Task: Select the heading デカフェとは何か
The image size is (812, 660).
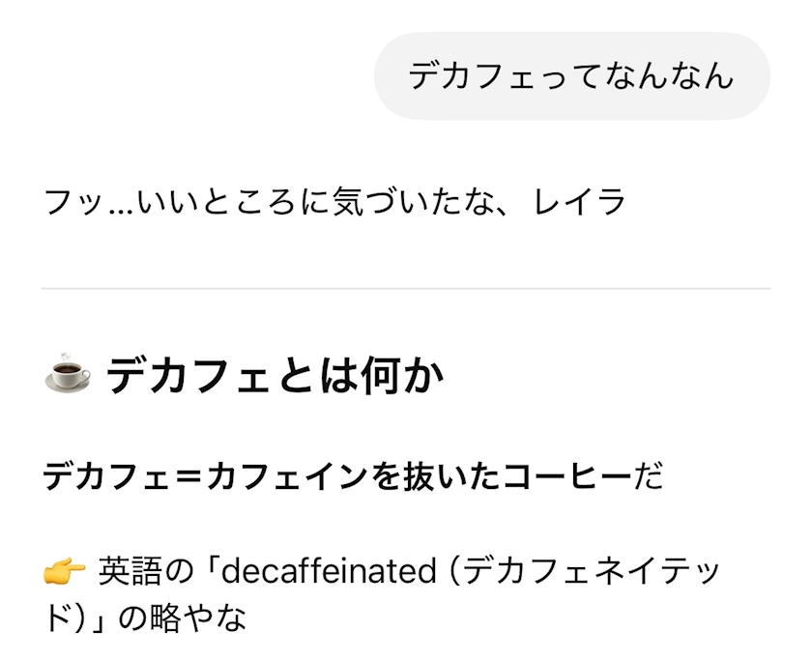Action: click(x=275, y=376)
